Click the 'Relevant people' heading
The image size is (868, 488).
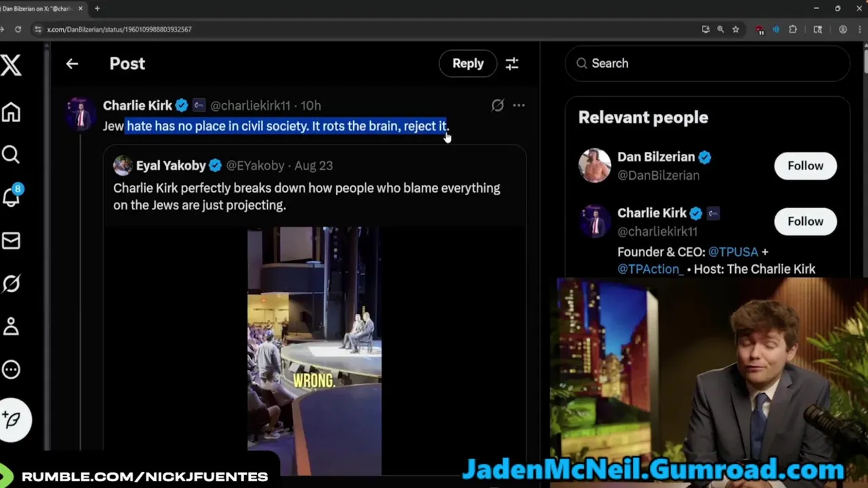coord(643,117)
